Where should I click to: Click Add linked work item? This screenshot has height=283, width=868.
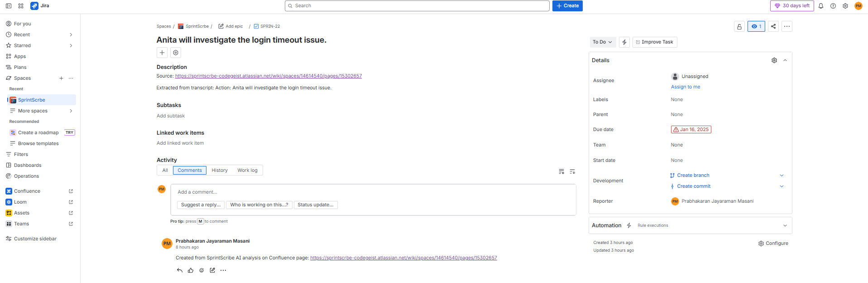(180, 143)
